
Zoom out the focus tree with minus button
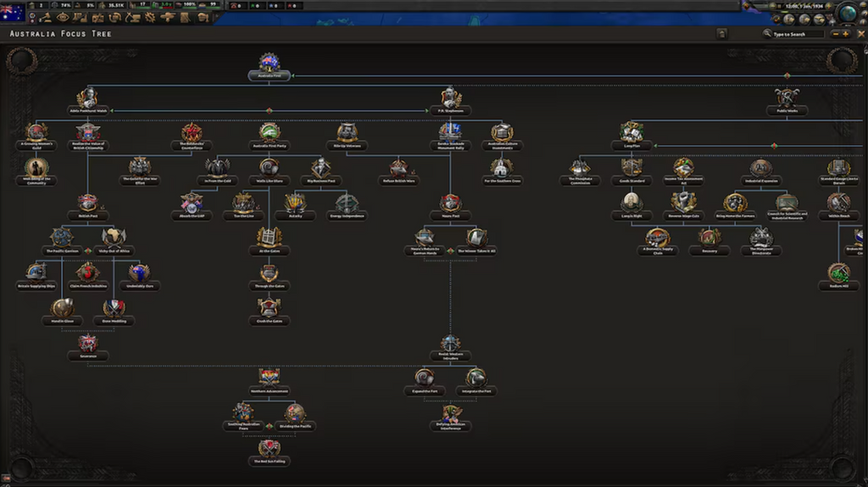[835, 34]
